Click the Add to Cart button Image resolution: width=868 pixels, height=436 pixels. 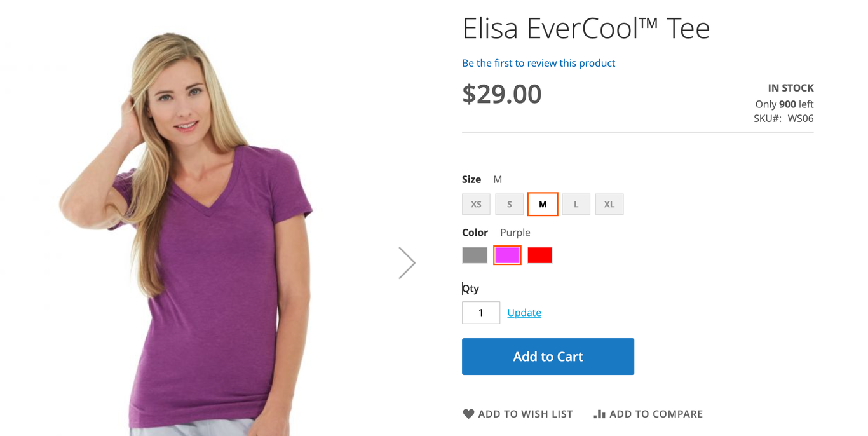click(x=548, y=357)
